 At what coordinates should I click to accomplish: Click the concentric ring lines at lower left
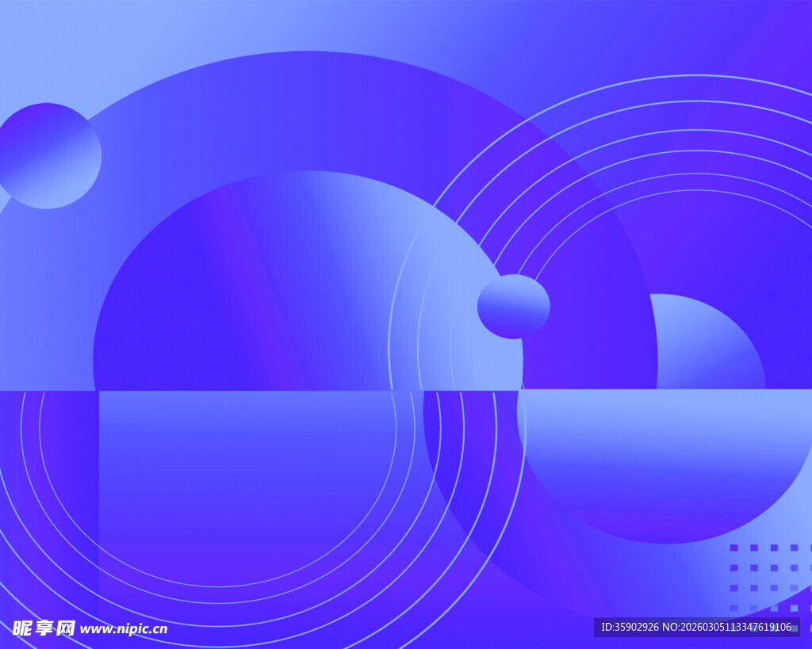coord(444,555)
